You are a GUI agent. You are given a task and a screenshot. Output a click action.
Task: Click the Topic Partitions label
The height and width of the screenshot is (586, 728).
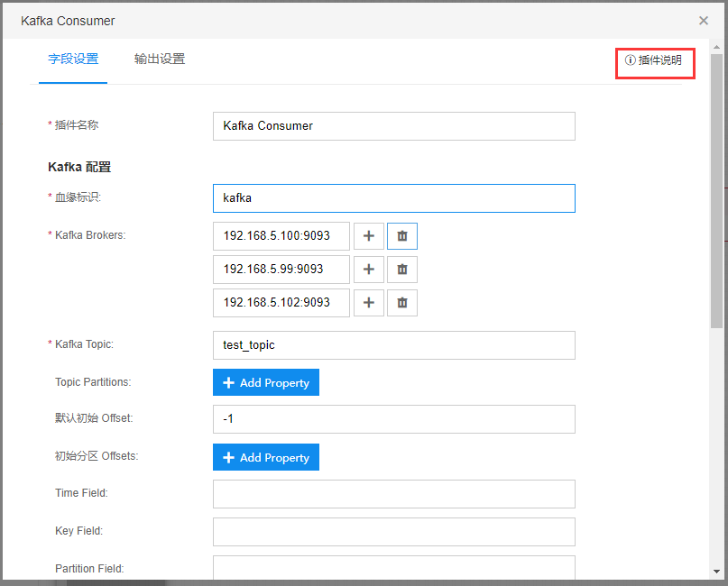click(93, 382)
